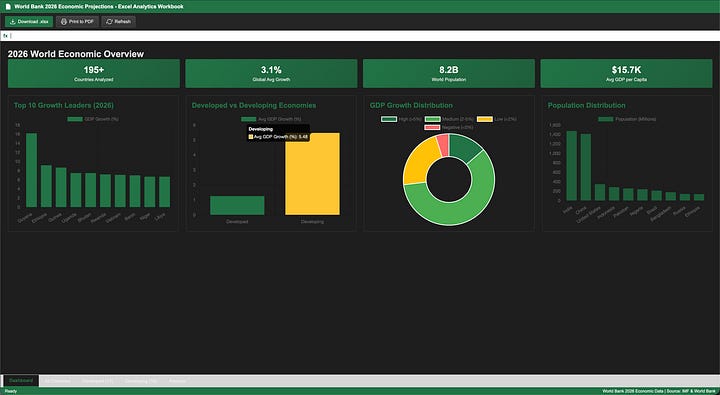This screenshot has width=720, height=395.
Task: Download the workbook as .xlsx
Action: (x=29, y=22)
